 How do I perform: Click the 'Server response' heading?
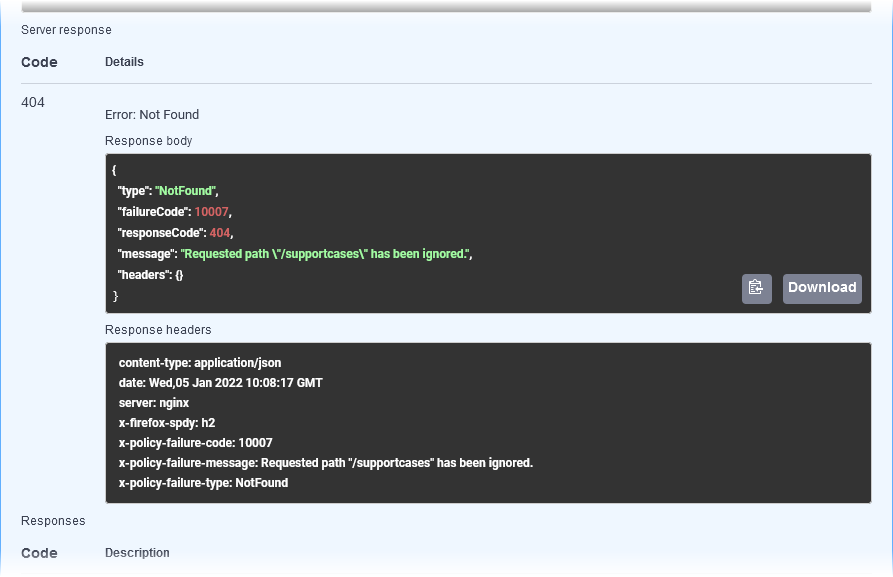66,30
